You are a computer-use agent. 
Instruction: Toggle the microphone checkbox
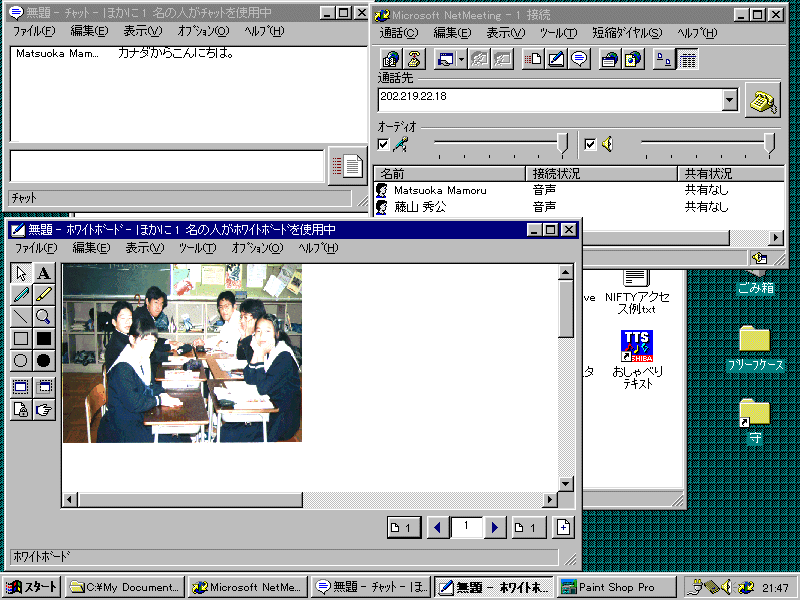click(383, 144)
